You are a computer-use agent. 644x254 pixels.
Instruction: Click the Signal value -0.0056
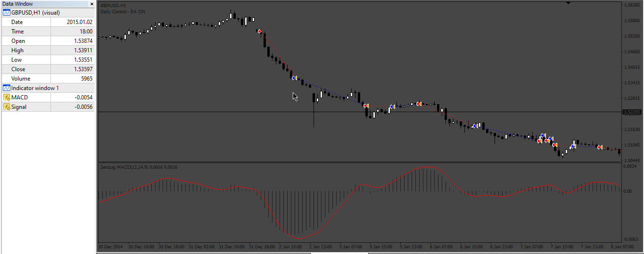point(83,107)
